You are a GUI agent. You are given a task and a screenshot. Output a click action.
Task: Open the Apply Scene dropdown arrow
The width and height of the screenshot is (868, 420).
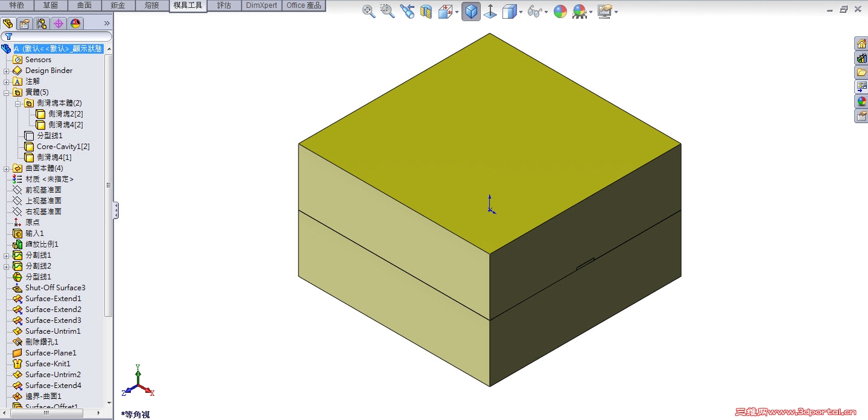pos(591,12)
